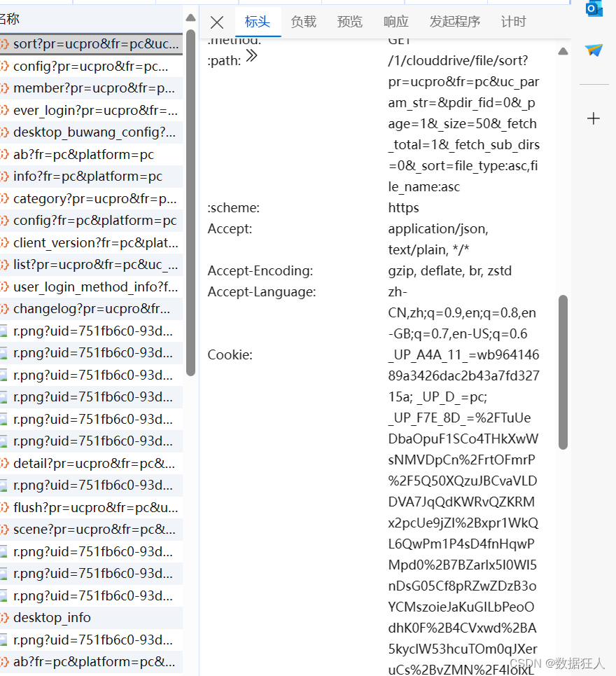Click the request list scrollbar thumb
The width and height of the screenshot is (616, 676).
point(191,202)
